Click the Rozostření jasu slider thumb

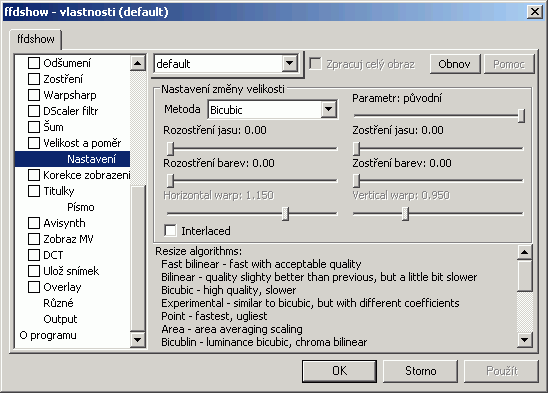(170, 148)
